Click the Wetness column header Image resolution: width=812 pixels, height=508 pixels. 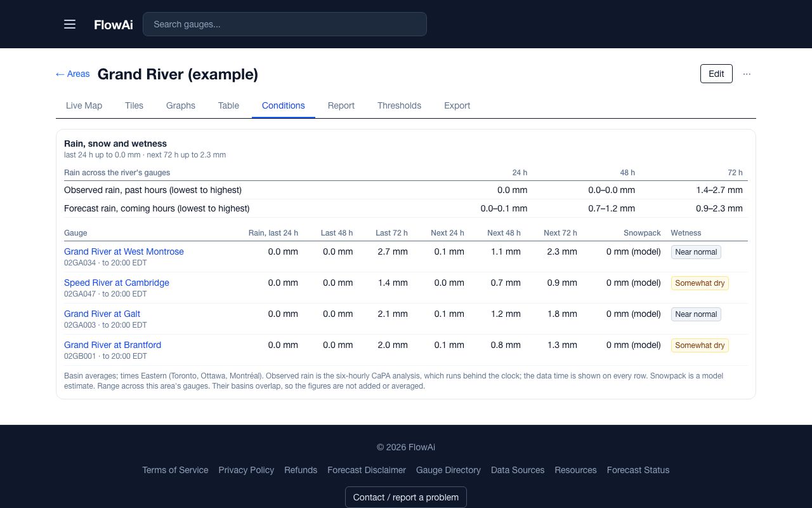pyautogui.click(x=686, y=233)
